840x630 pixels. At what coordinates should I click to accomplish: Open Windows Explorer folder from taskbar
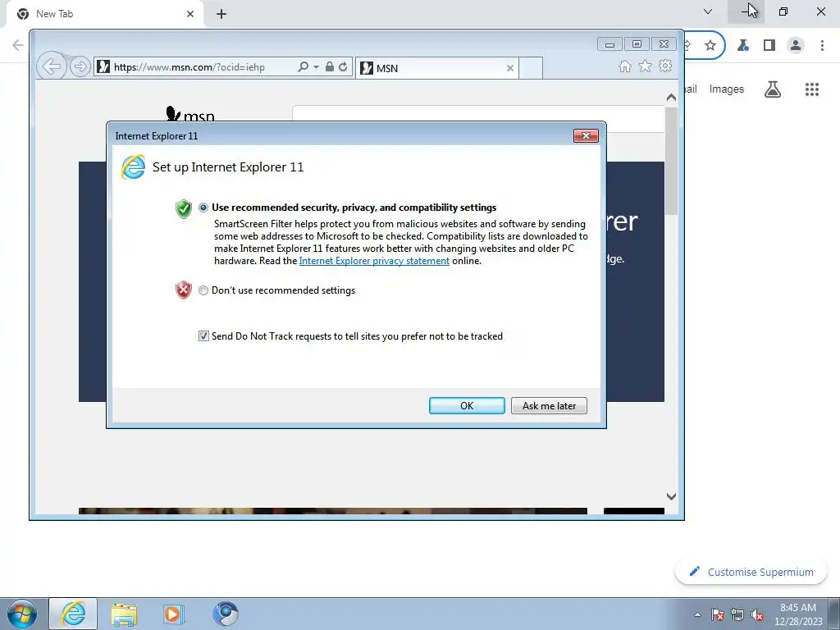click(124, 614)
